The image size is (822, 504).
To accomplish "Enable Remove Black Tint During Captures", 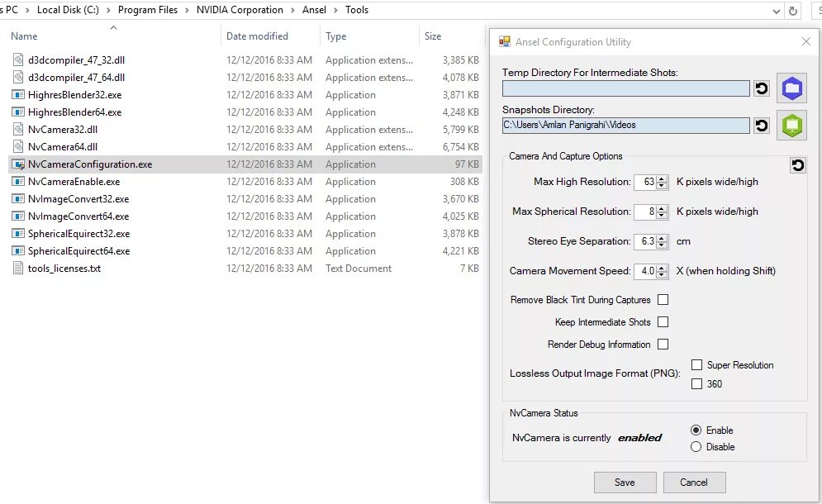I will (x=663, y=299).
